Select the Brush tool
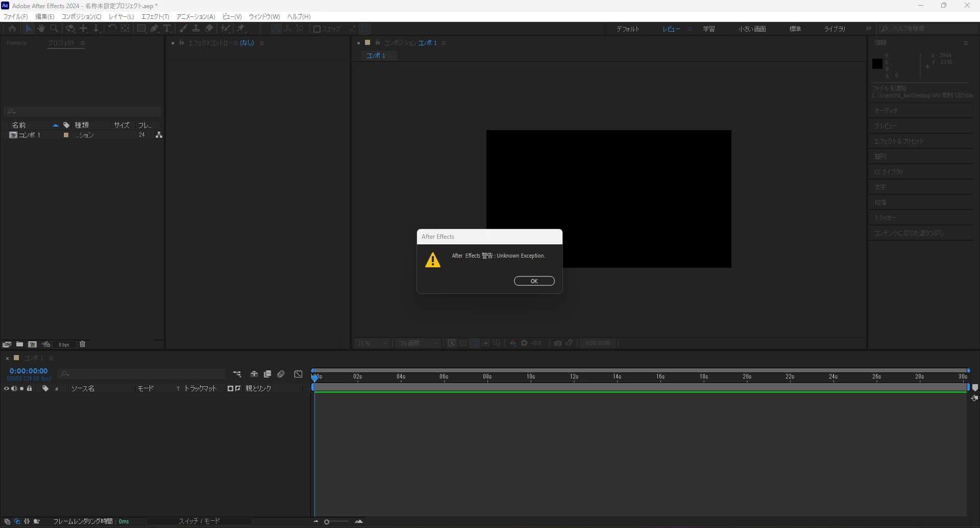Image resolution: width=980 pixels, height=528 pixels. [183, 29]
